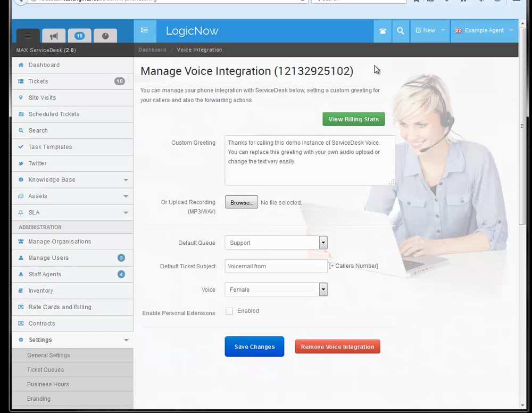This screenshot has height=413, width=532.
Task: Click the Custom Greeting resize handle
Action: [392, 182]
